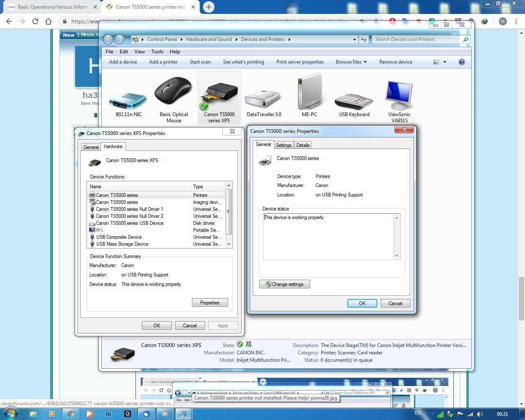Click the Search Devices and Printers field
The width and height of the screenshot is (525, 420).
[x=417, y=39]
